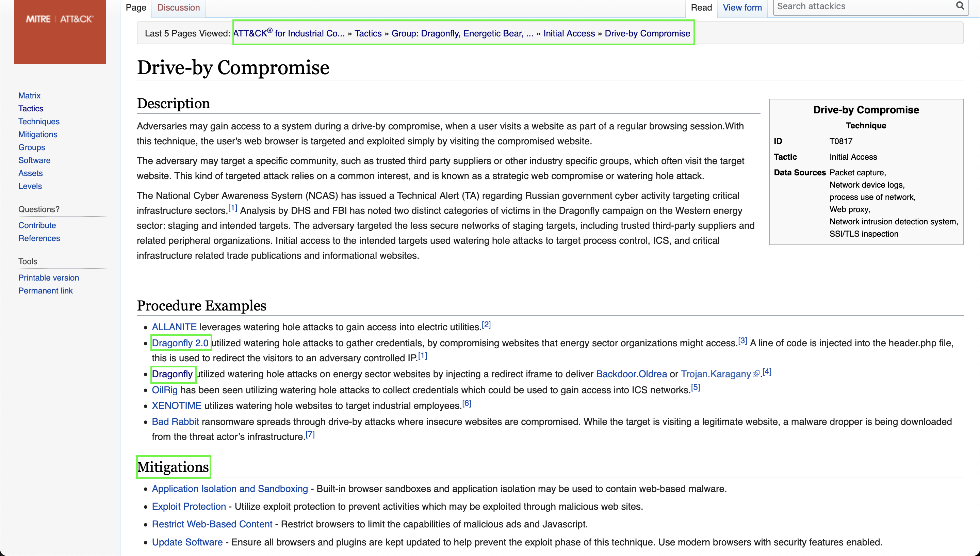Open the Exploit Protection mitigation link

coord(189,506)
